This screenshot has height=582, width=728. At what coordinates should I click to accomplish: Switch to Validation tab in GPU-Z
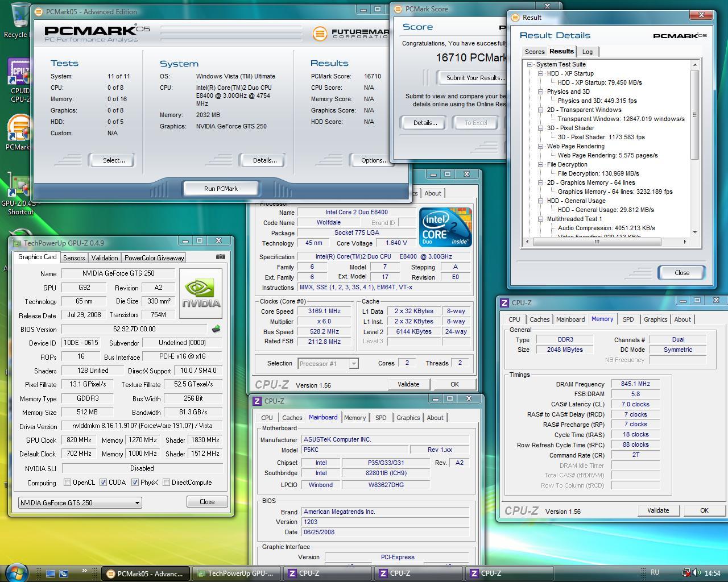(x=105, y=258)
